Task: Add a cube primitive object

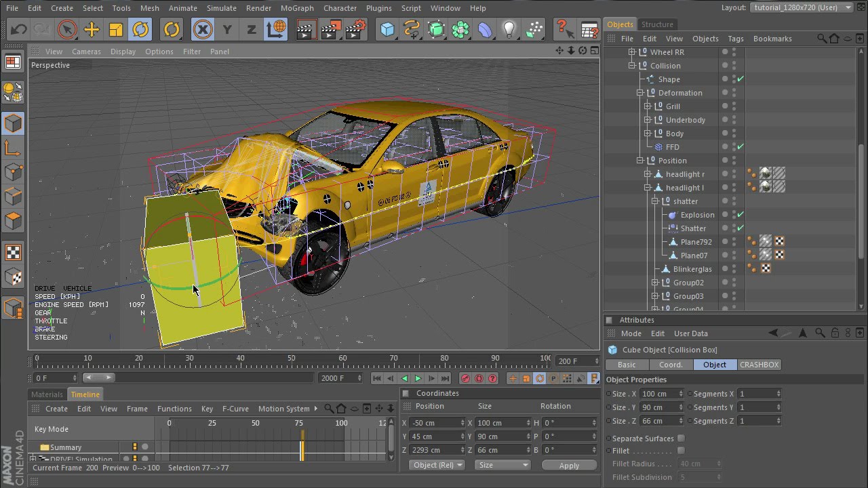Action: [x=387, y=29]
